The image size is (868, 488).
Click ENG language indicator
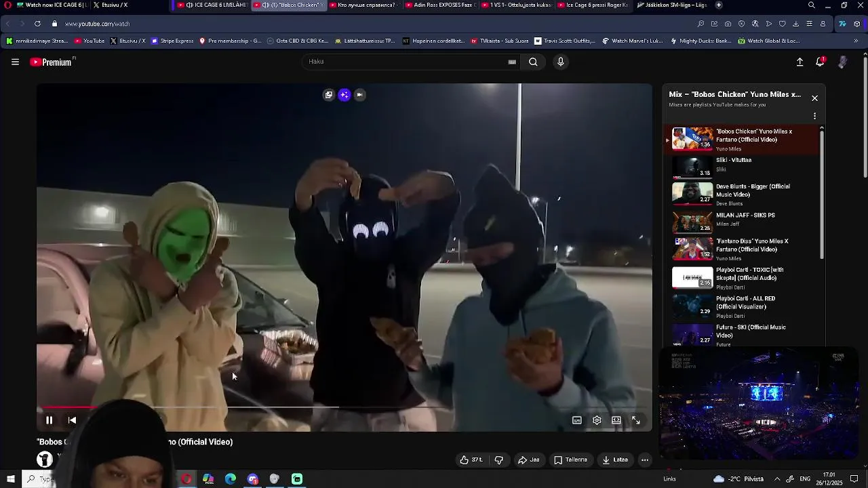click(x=805, y=479)
